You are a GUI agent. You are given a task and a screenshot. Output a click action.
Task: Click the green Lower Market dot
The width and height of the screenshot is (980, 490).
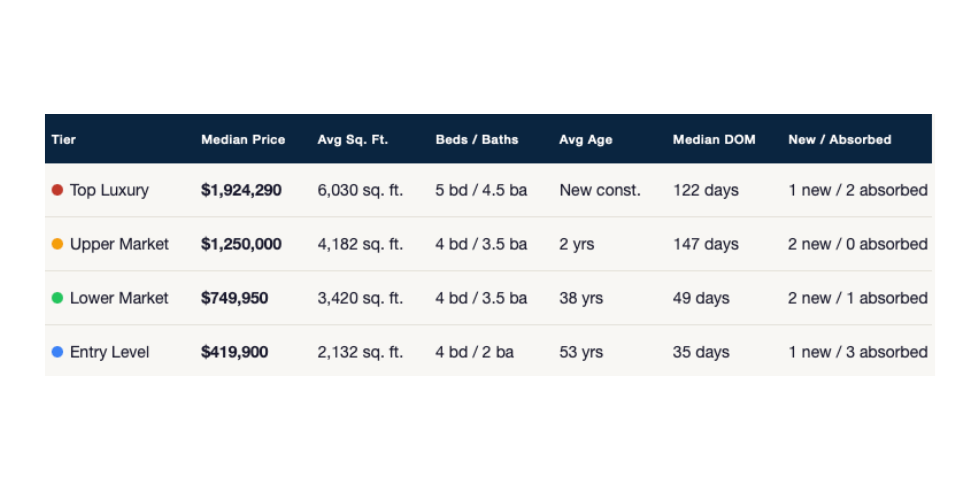(x=58, y=298)
